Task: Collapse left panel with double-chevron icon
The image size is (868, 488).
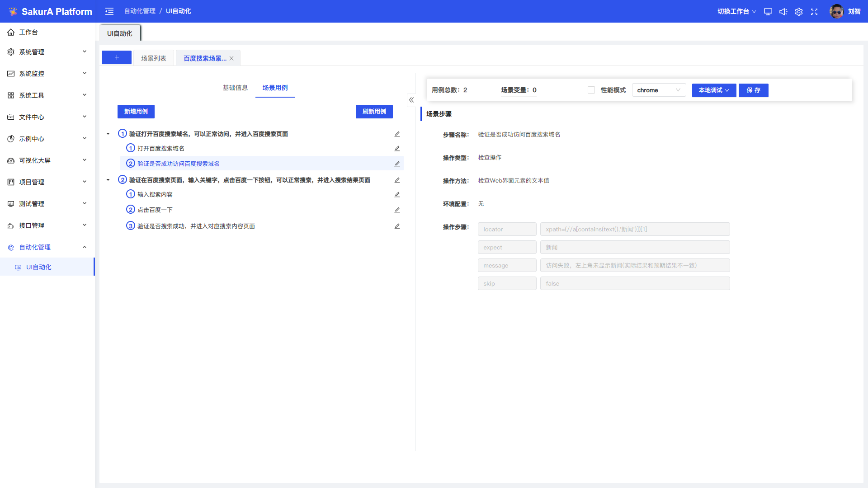Action: [411, 100]
